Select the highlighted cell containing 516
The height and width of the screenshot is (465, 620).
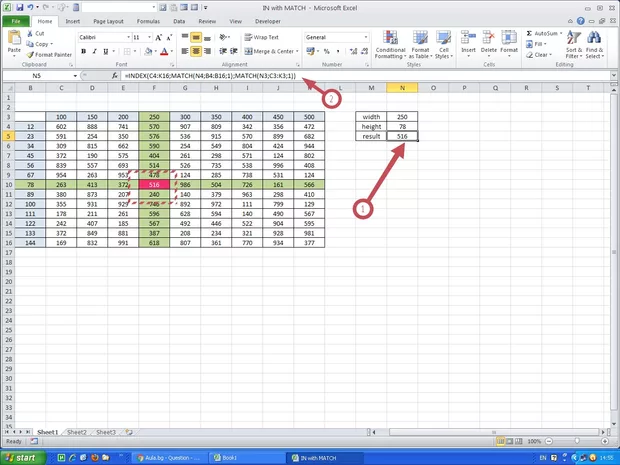[154, 185]
